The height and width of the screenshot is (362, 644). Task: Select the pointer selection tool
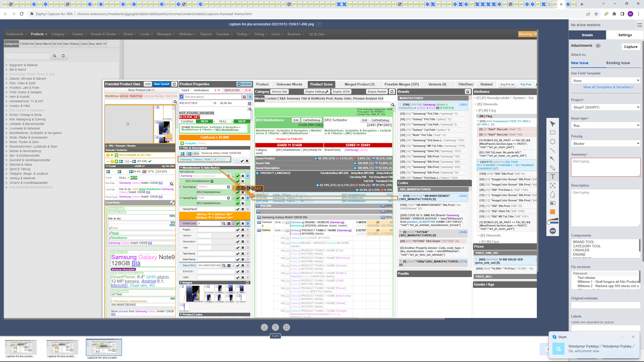pos(552,124)
